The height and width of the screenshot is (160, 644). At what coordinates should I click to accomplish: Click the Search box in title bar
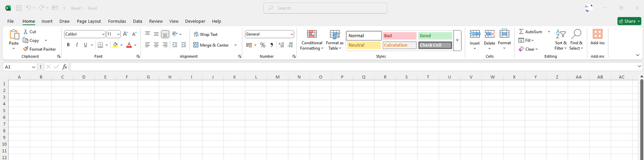pos(325,8)
